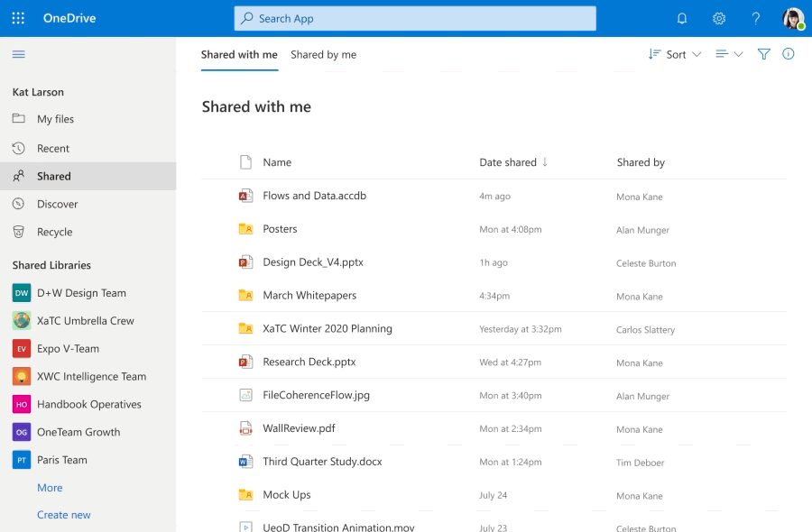Open the Help question mark
812x532 pixels.
pyautogui.click(x=756, y=18)
